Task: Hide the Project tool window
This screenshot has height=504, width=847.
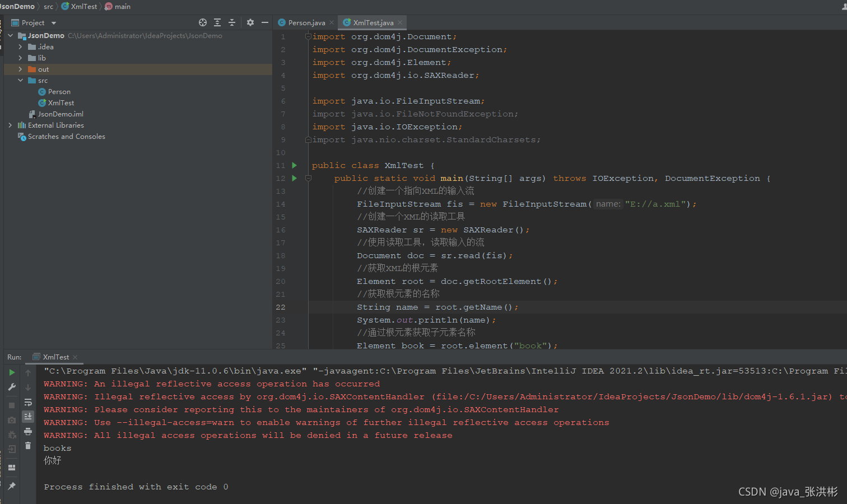Action: pyautogui.click(x=265, y=22)
